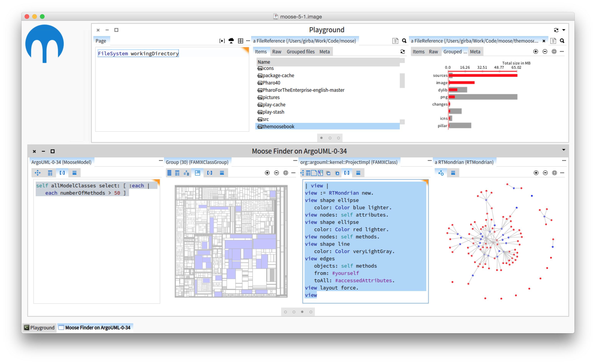Zoom out on the Total size chart
Viewport: 596px width, 364px height.
click(x=545, y=51)
